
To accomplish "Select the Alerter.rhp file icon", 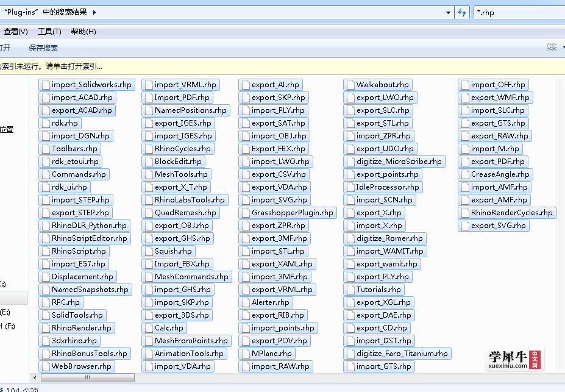I will point(246,302).
